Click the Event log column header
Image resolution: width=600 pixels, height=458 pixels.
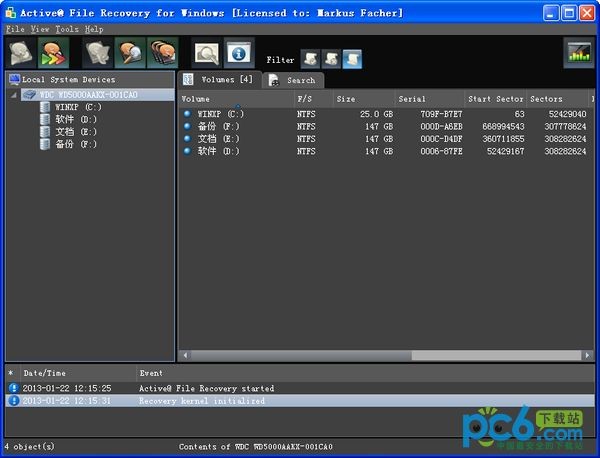coord(365,373)
